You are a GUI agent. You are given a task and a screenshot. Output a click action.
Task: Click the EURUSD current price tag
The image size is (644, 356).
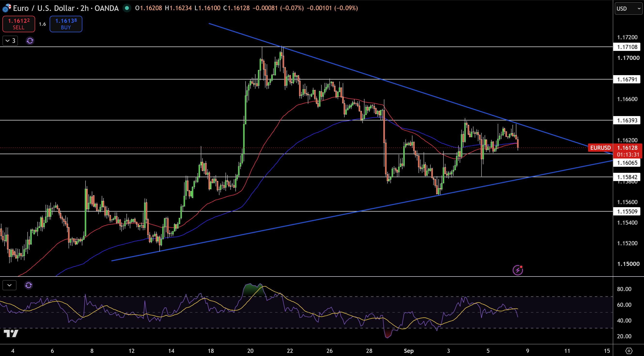tap(600, 148)
